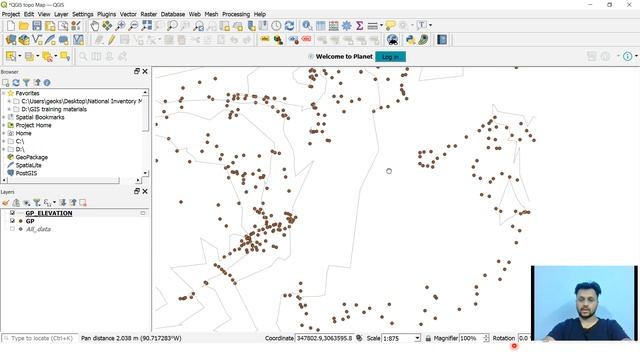Image resolution: width=640 pixels, height=360 pixels.
Task: Open the Data Source Manager icon
Action: (x=11, y=40)
